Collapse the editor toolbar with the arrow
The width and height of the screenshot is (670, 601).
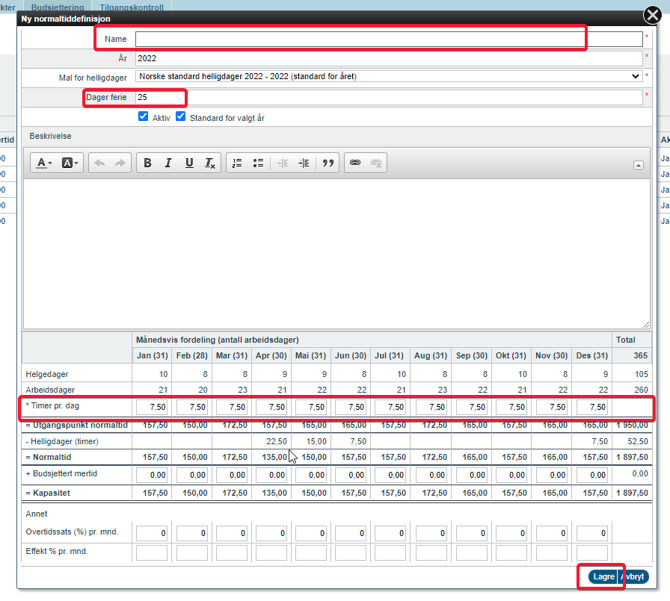tap(639, 164)
